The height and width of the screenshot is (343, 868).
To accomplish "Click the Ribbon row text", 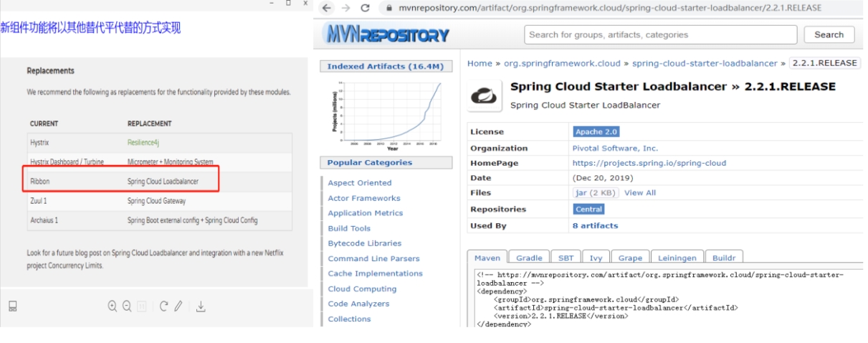I will click(x=39, y=182).
